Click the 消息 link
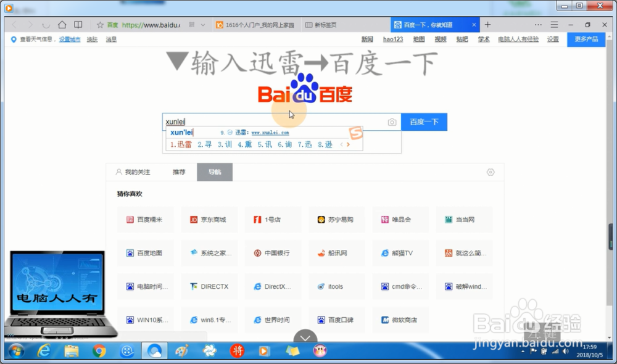Viewport: 617px width, 364px height. (x=111, y=39)
